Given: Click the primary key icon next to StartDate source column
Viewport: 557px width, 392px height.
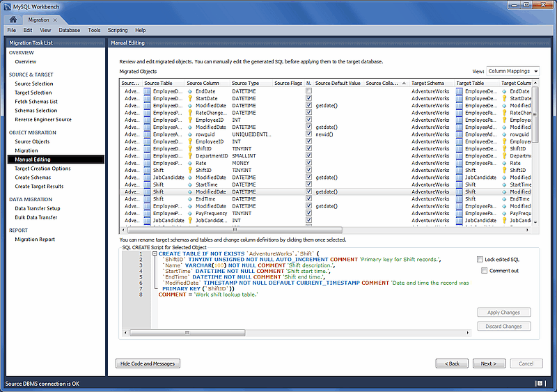Looking at the screenshot, I should point(190,98).
